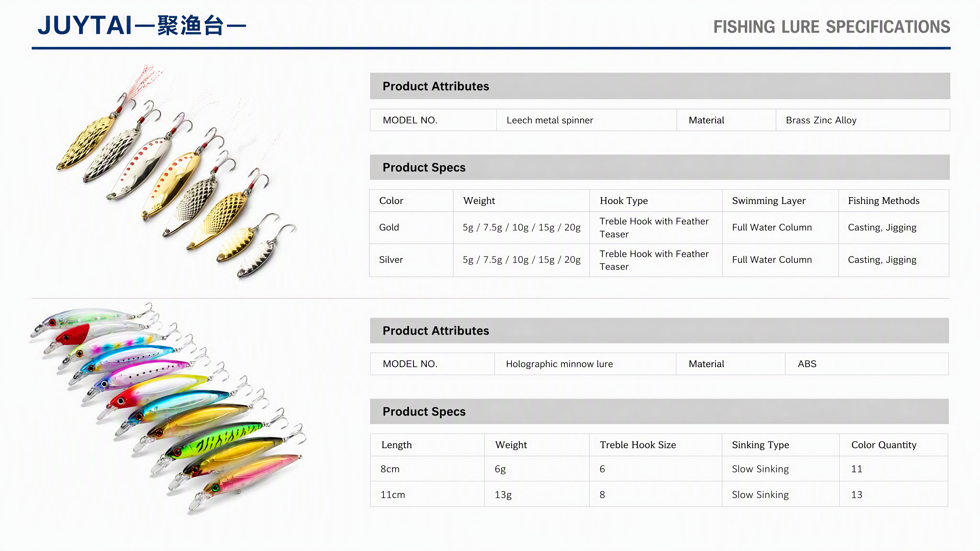Select the Gold color row cell
The height and width of the screenshot is (551, 980).
pyautogui.click(x=411, y=227)
